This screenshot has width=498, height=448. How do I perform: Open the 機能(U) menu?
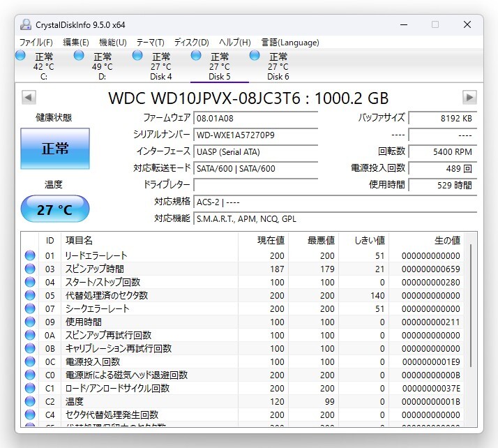(x=113, y=43)
